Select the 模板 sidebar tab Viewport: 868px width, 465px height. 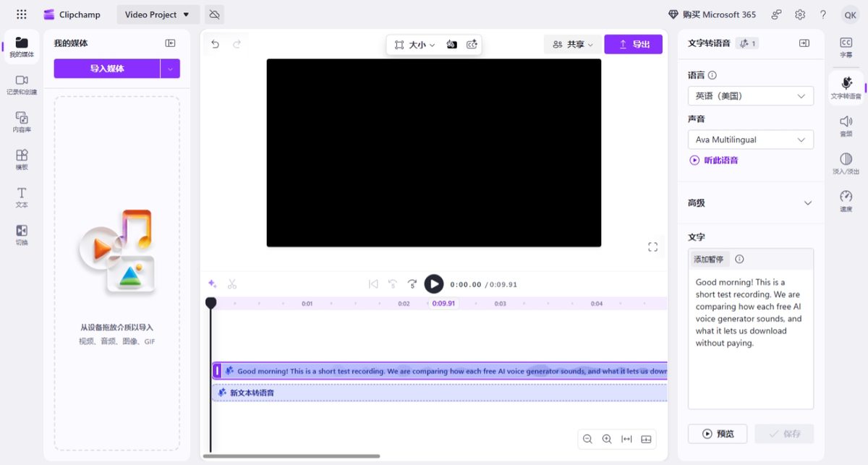(22, 160)
